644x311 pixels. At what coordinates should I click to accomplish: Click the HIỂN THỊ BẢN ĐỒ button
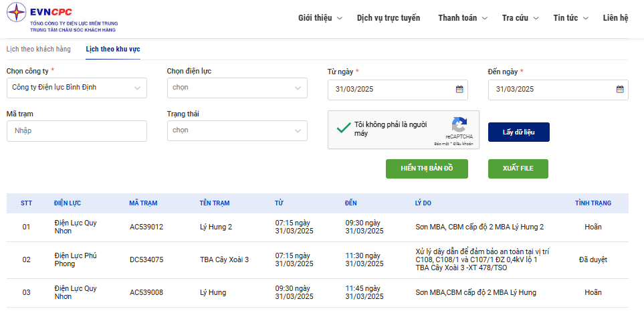click(427, 169)
